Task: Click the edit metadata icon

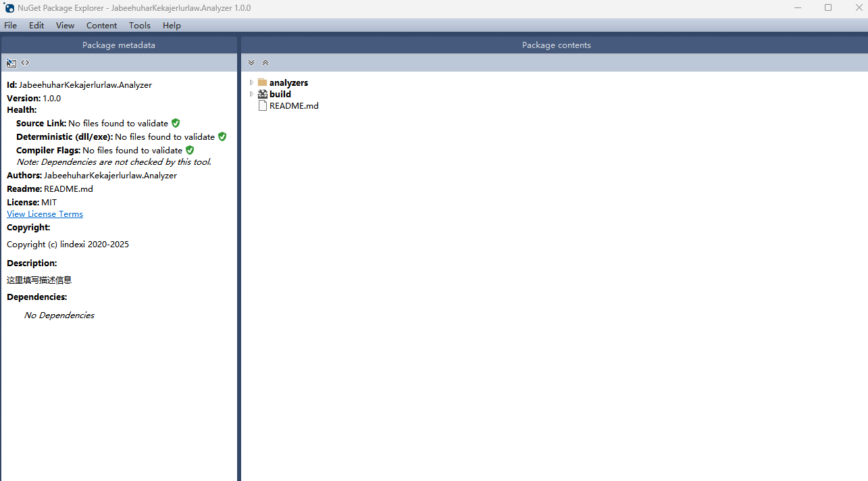Action: click(x=11, y=63)
